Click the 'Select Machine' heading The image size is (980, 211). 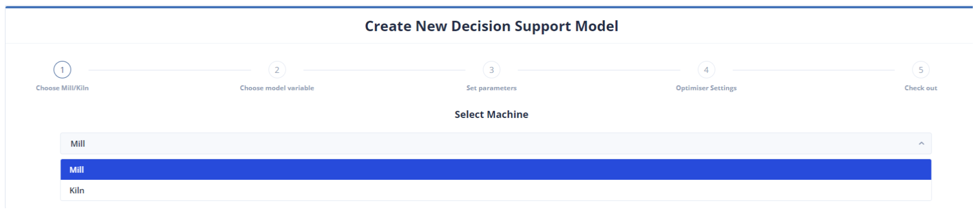click(x=492, y=114)
